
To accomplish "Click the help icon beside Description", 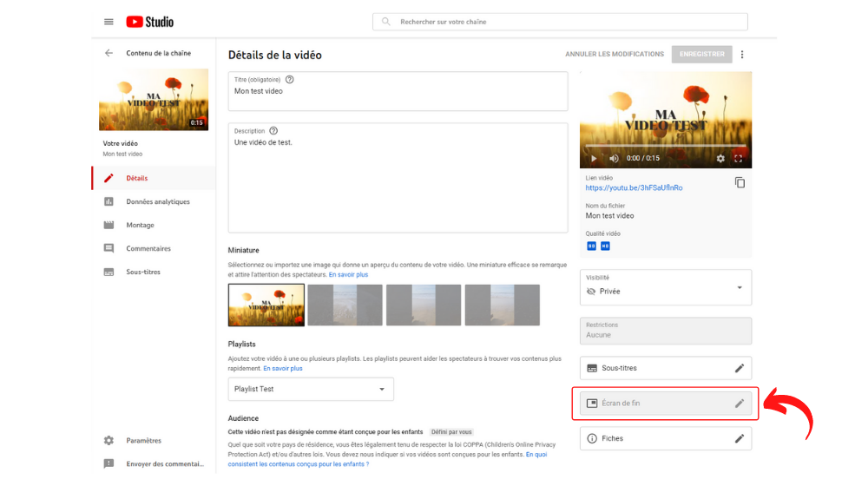I will pos(273,131).
